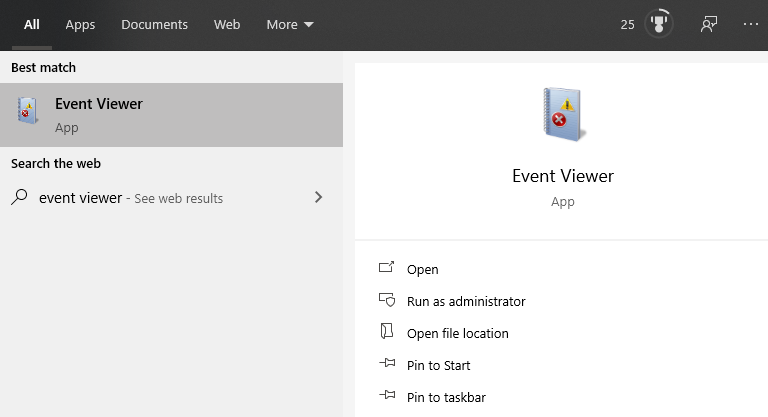Screen dimensions: 768x417
Task: Click the Event Viewer title in preview pane
Action: coord(563,176)
